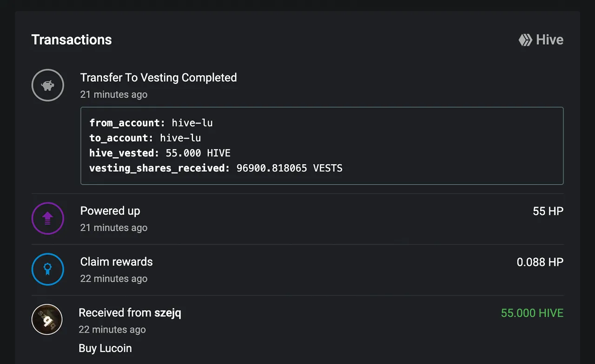
Task: Click the Hive logo icon
Action: click(525, 40)
